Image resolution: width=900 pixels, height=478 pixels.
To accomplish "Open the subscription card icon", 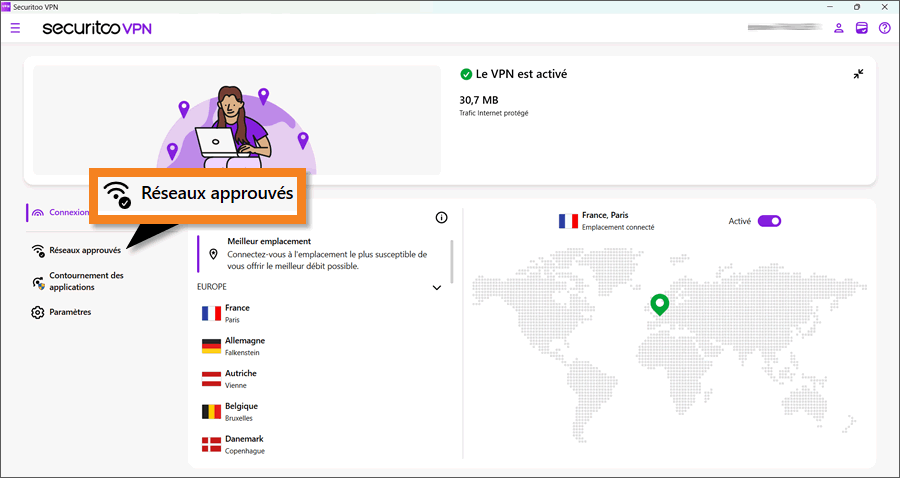I will 862,28.
